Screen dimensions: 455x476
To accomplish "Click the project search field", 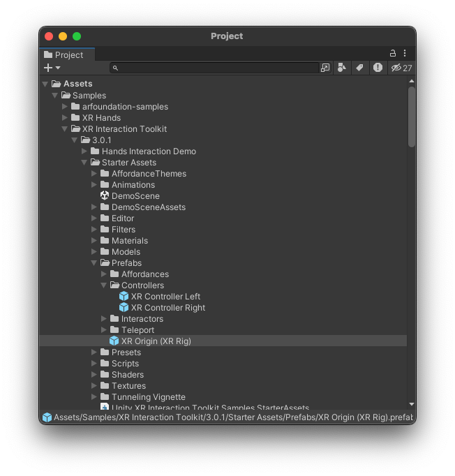I will tap(214, 68).
